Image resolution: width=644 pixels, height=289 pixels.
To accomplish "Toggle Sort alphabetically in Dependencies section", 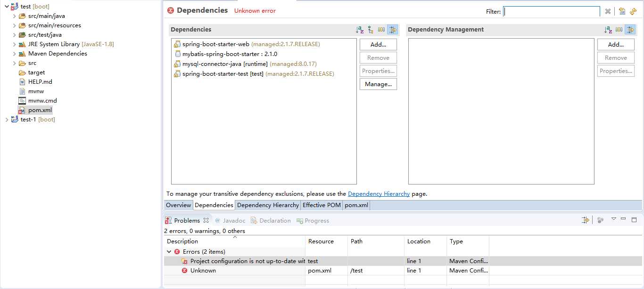I will click(360, 30).
